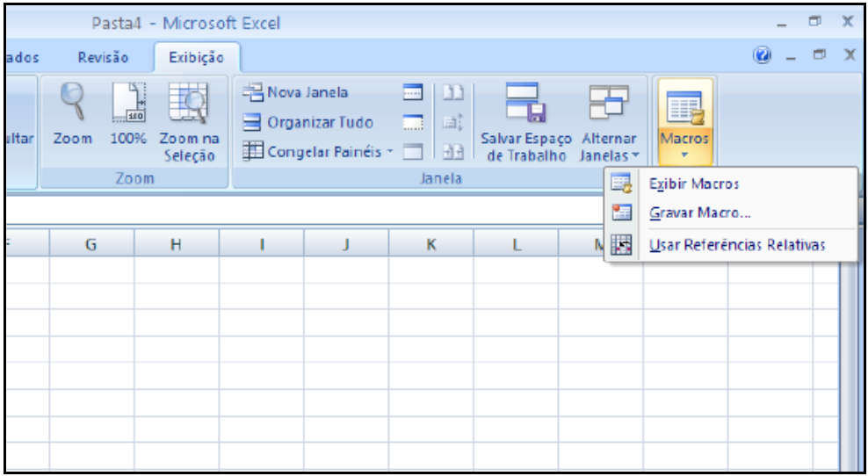868x476 pixels.
Task: Open the Zoom magnifier dialog
Action: 72,114
